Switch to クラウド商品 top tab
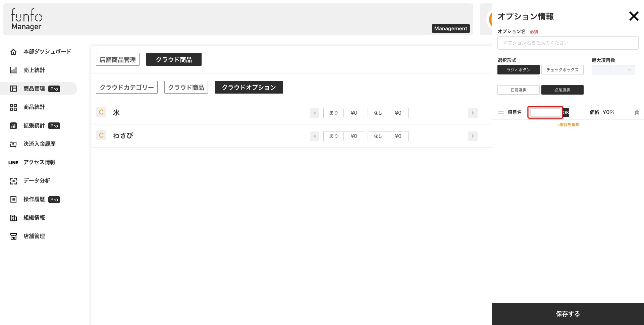 pyautogui.click(x=174, y=59)
